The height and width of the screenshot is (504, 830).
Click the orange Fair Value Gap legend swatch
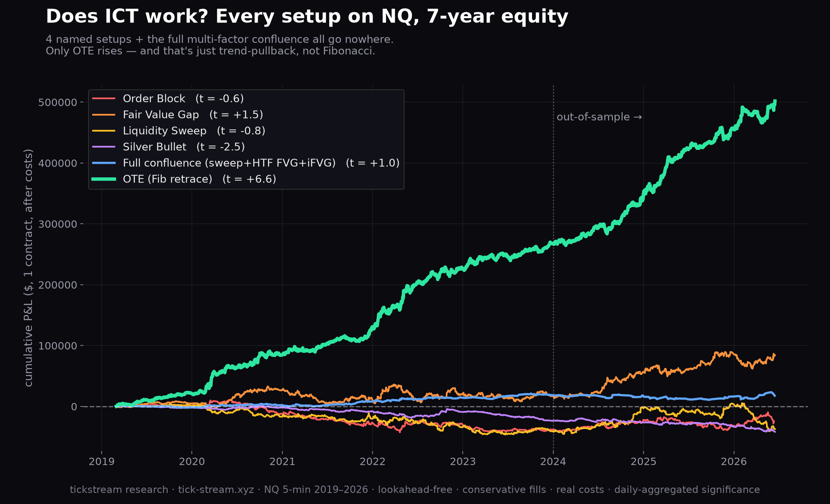[104, 115]
